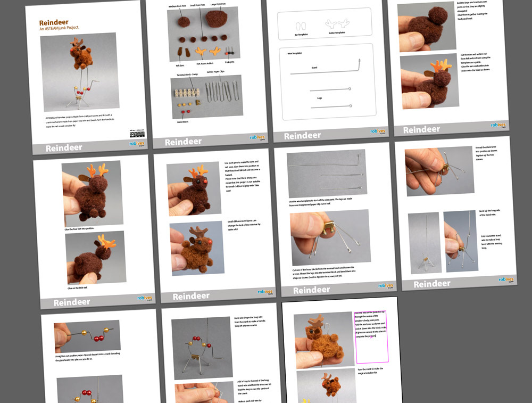Select the cover photo of reindeer on wire stand

pyautogui.click(x=80, y=72)
